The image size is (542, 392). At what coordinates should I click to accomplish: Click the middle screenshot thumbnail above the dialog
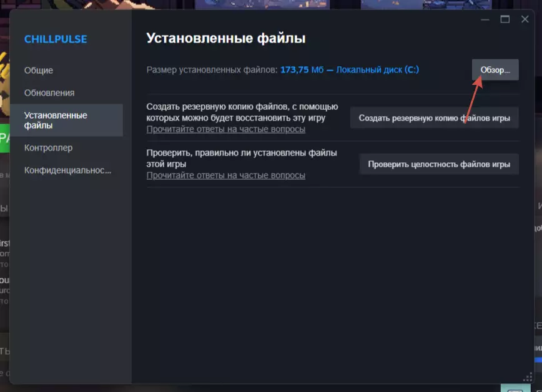click(x=262, y=4)
